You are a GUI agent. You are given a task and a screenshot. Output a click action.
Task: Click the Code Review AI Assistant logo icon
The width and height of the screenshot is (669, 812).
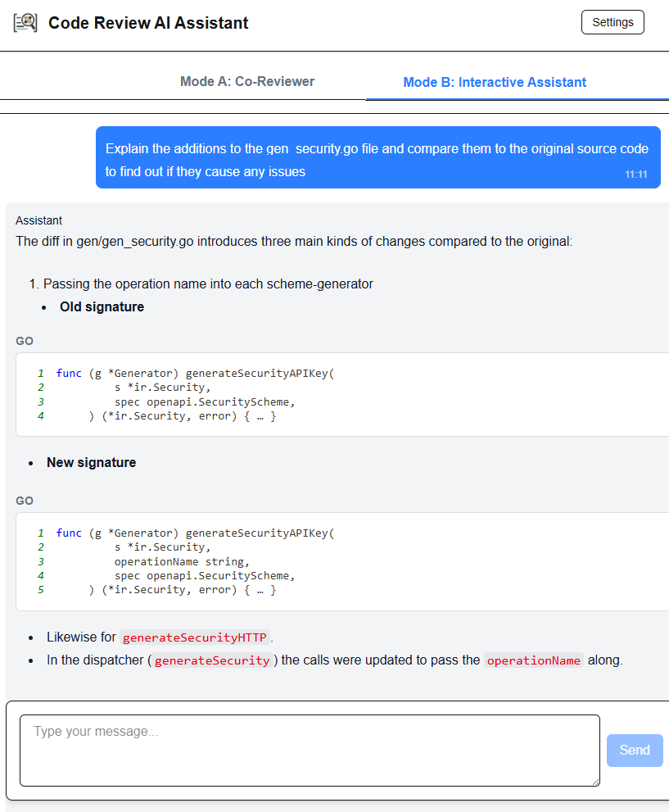[x=25, y=23]
